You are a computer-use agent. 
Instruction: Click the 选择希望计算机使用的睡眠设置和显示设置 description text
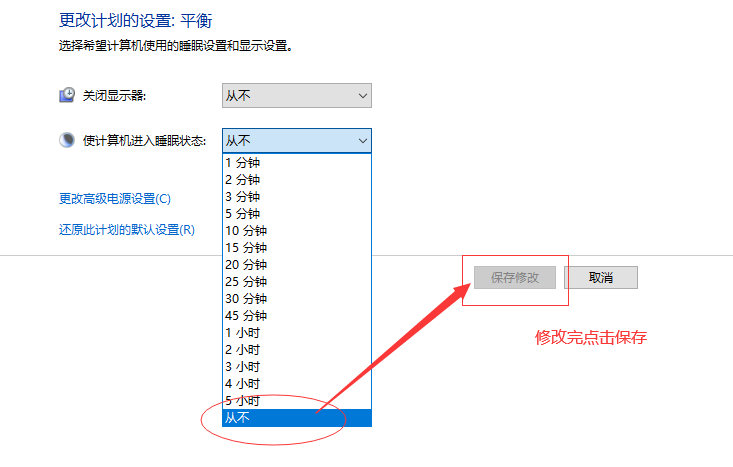tap(176, 46)
